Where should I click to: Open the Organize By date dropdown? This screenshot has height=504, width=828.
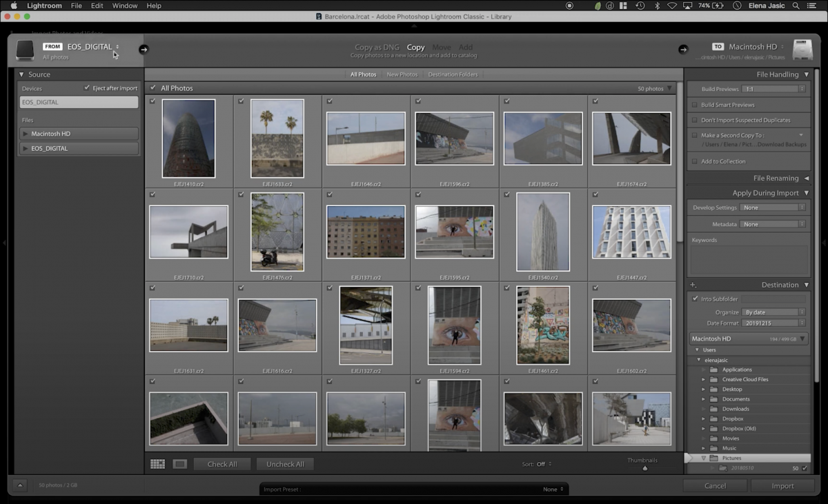pos(771,312)
